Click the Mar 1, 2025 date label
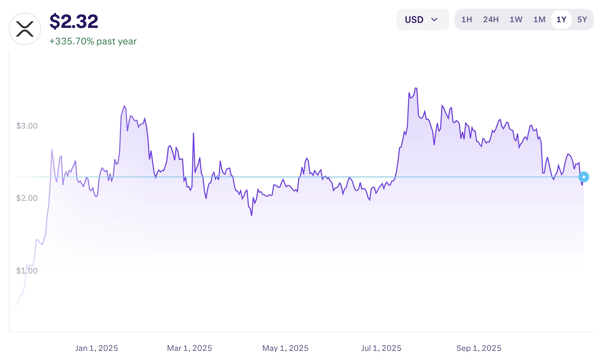The height and width of the screenshot is (364, 604). tap(190, 348)
